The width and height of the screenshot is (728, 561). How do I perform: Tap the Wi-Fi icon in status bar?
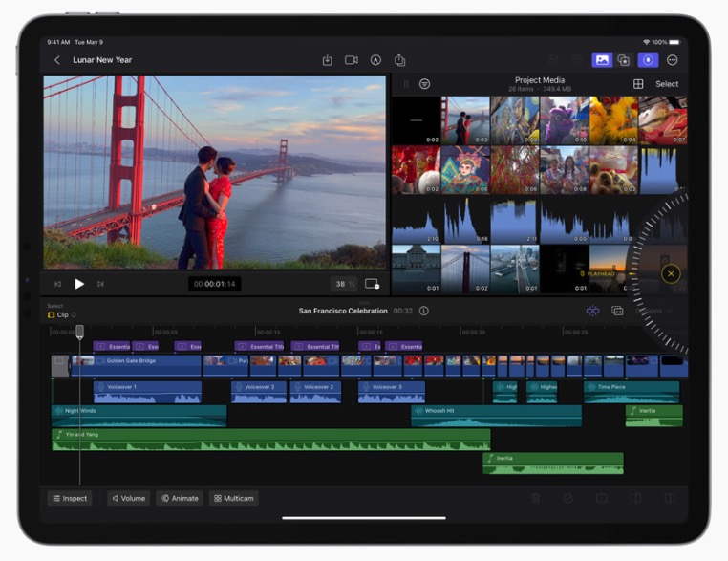pos(646,42)
